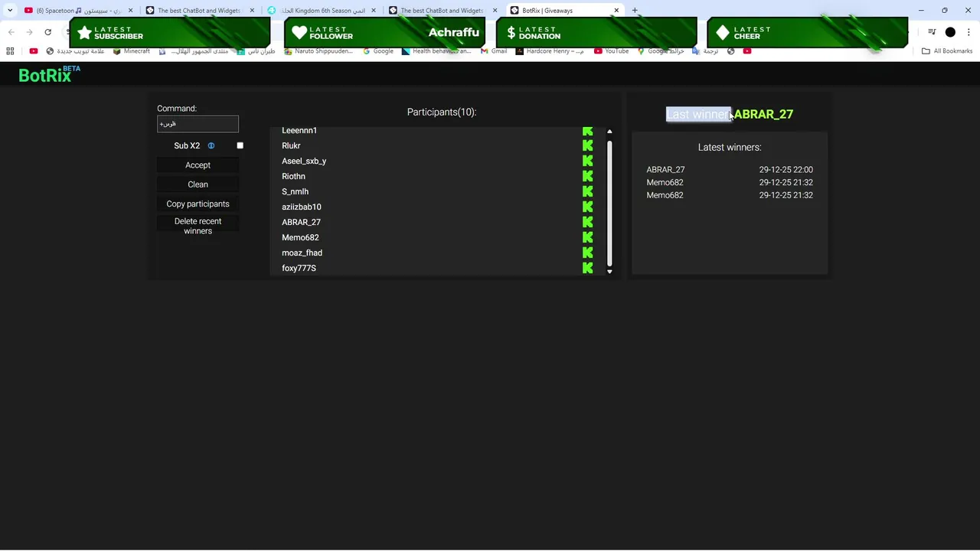Open the Gmail bookmark
The width and height of the screenshot is (980, 551).
(493, 51)
